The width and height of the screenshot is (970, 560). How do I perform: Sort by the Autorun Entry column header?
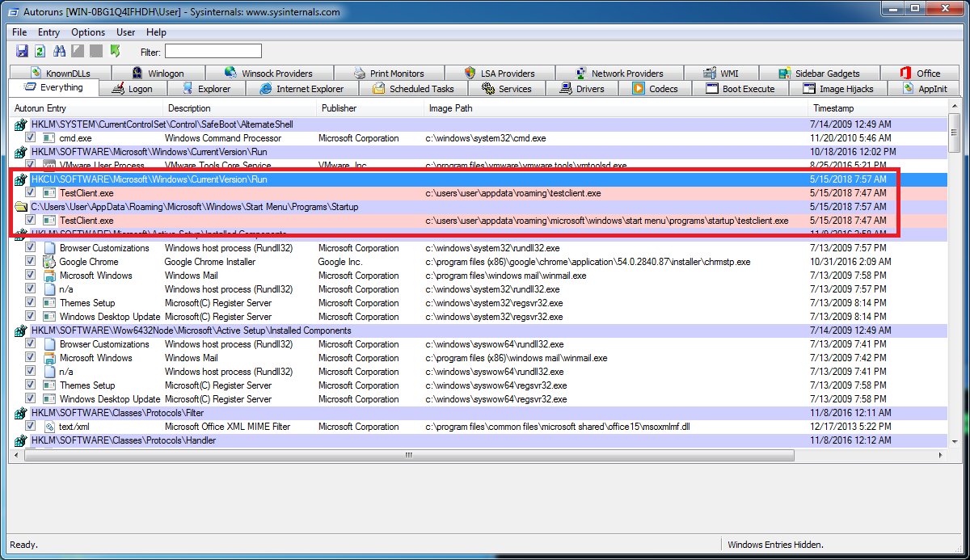click(x=86, y=108)
